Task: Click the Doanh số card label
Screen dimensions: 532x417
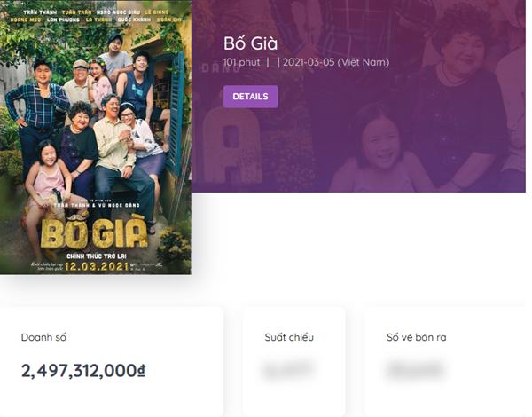Action: pos(43,337)
